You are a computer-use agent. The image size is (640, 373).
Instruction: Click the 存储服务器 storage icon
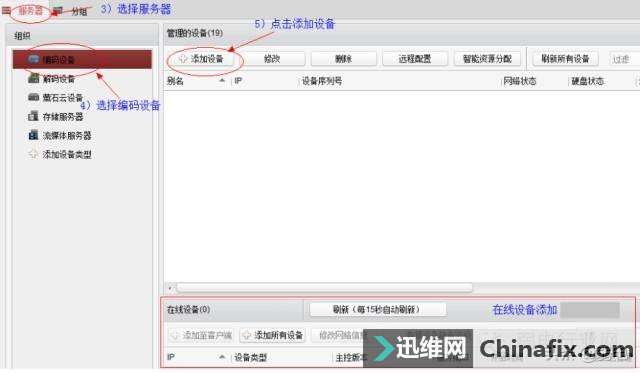[33, 116]
